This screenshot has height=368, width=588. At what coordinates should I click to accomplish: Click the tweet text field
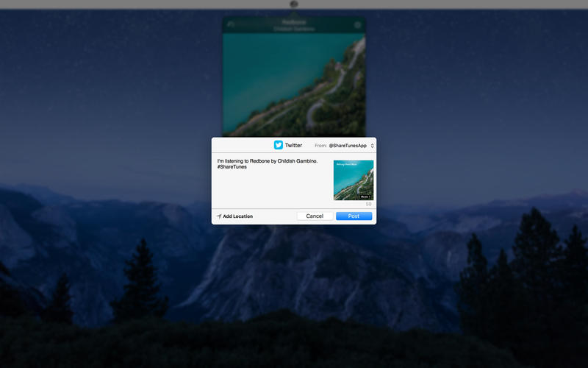point(273,180)
